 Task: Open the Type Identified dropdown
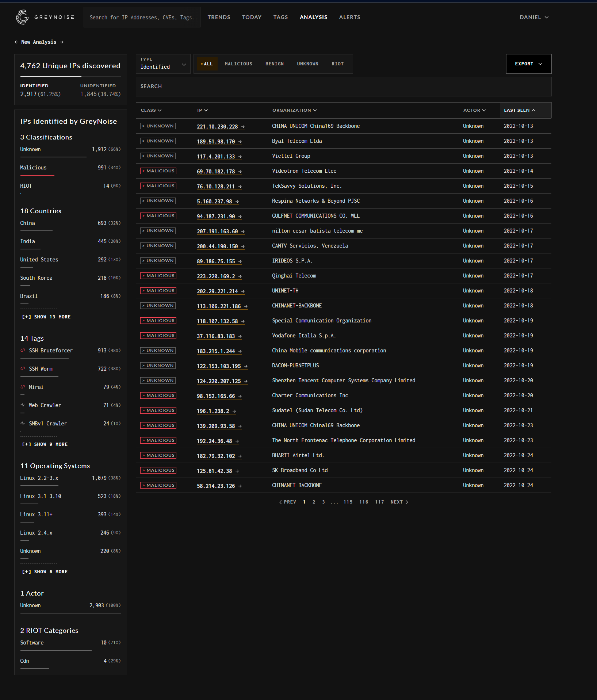coord(163,64)
